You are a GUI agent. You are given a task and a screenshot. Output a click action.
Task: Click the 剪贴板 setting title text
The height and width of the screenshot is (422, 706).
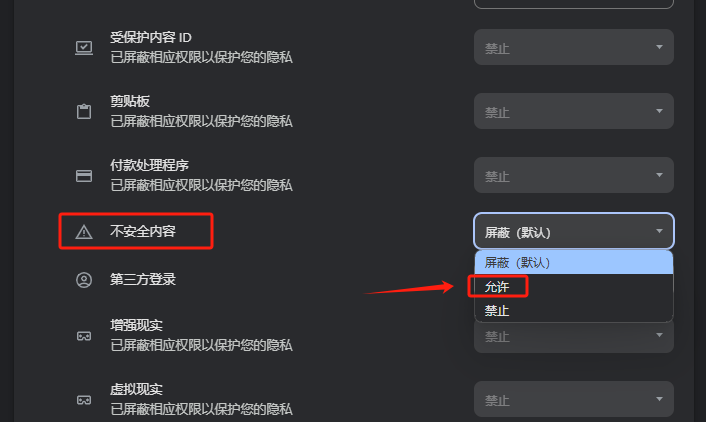tap(130, 101)
